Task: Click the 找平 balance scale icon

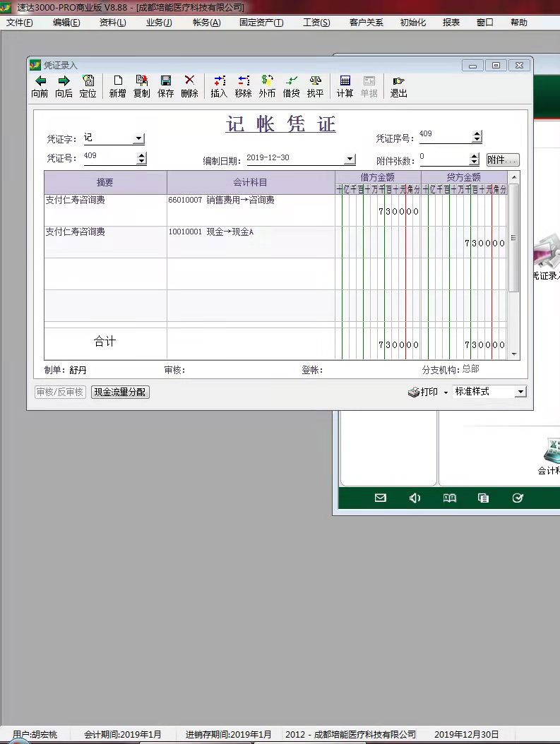Action: tap(315, 81)
